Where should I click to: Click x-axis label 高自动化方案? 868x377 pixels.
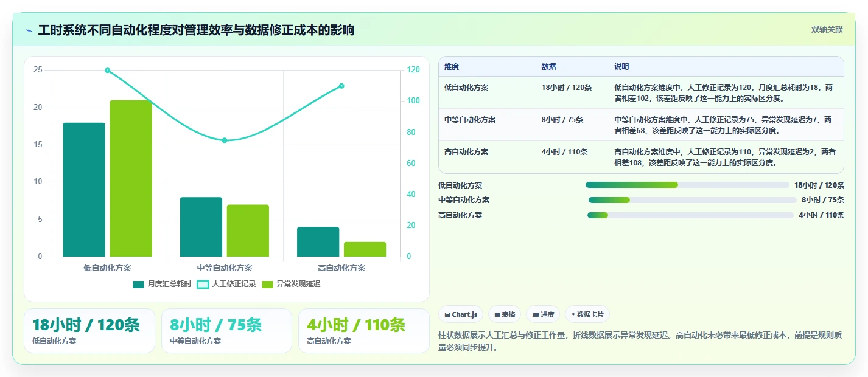(341, 268)
